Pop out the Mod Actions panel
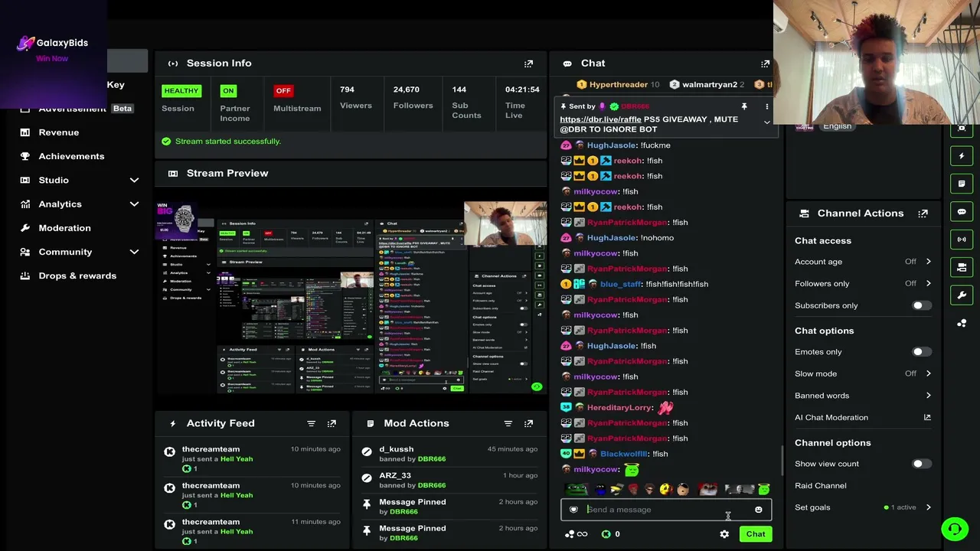This screenshot has height=551, width=980. (528, 423)
